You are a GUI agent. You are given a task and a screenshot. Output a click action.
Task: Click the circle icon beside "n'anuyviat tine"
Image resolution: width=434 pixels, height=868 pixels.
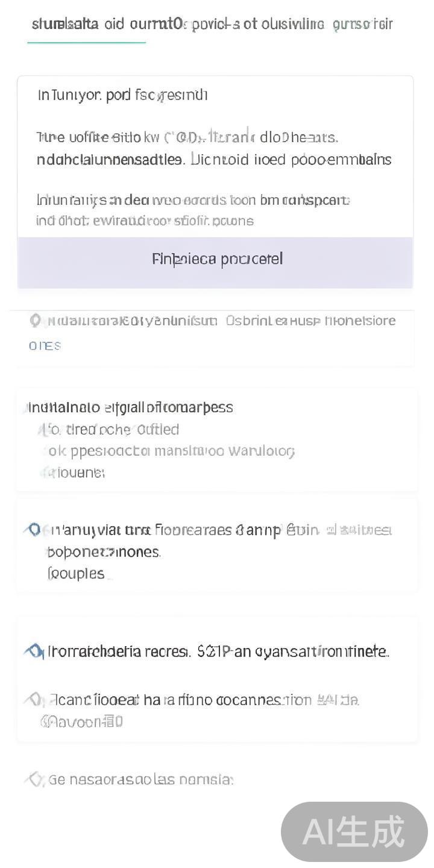34,530
